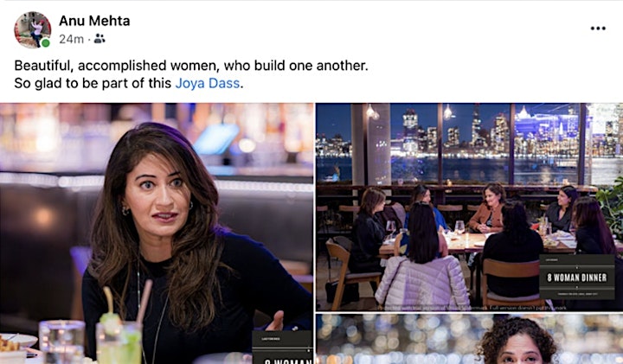Open the curly-haired woman photo
The image size is (623, 364).
[470, 339]
